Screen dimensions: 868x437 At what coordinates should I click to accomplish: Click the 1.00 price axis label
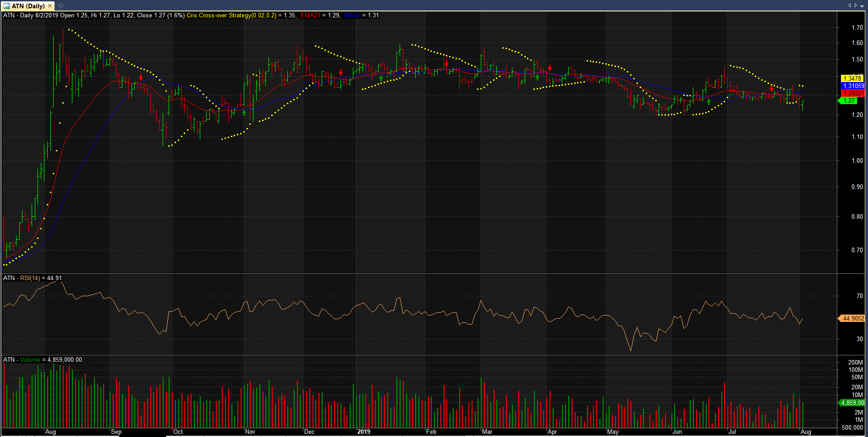[857, 160]
